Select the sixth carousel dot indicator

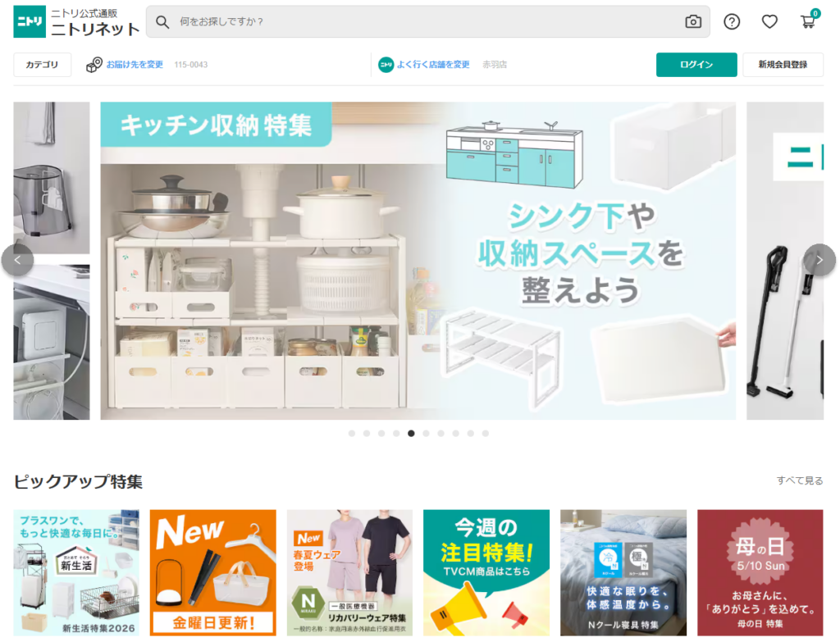(x=426, y=433)
